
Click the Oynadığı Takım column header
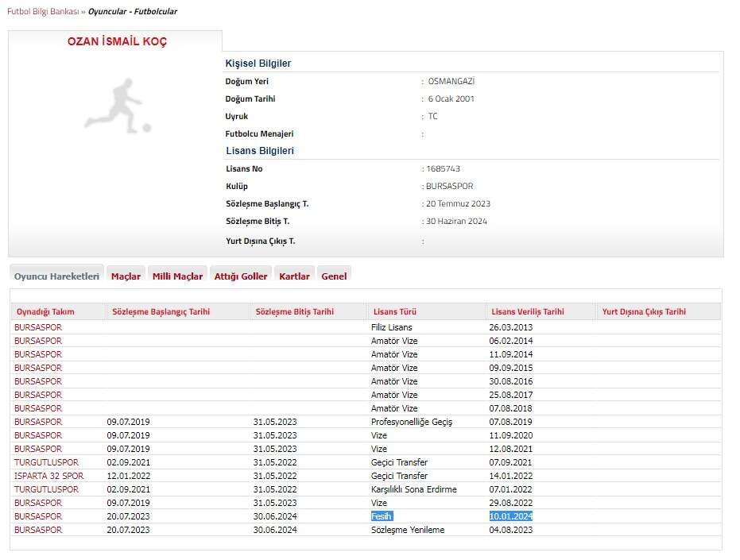46,312
